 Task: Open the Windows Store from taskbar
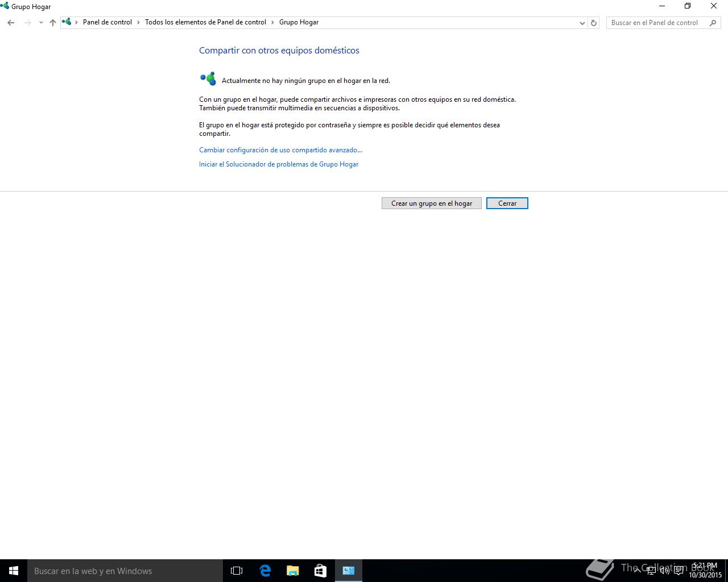click(320, 571)
